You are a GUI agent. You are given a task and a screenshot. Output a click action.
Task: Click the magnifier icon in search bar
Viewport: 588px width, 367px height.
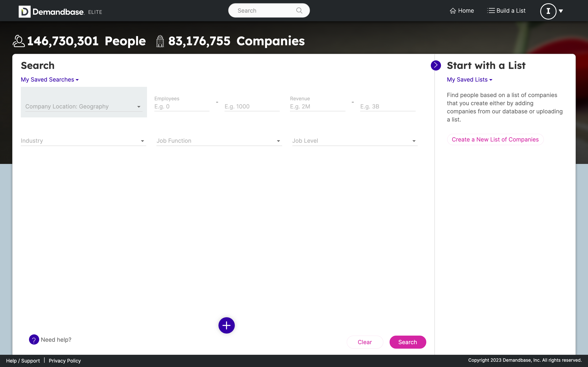(299, 10)
